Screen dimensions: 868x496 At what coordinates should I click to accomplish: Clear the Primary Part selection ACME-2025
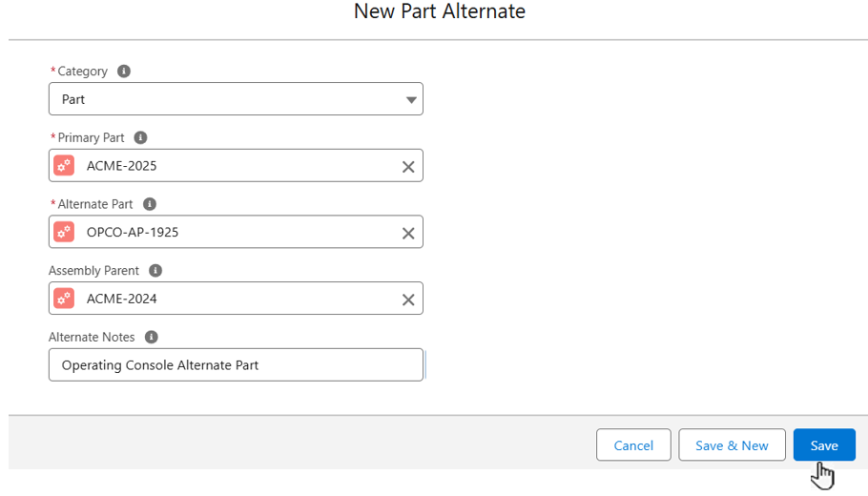408,167
